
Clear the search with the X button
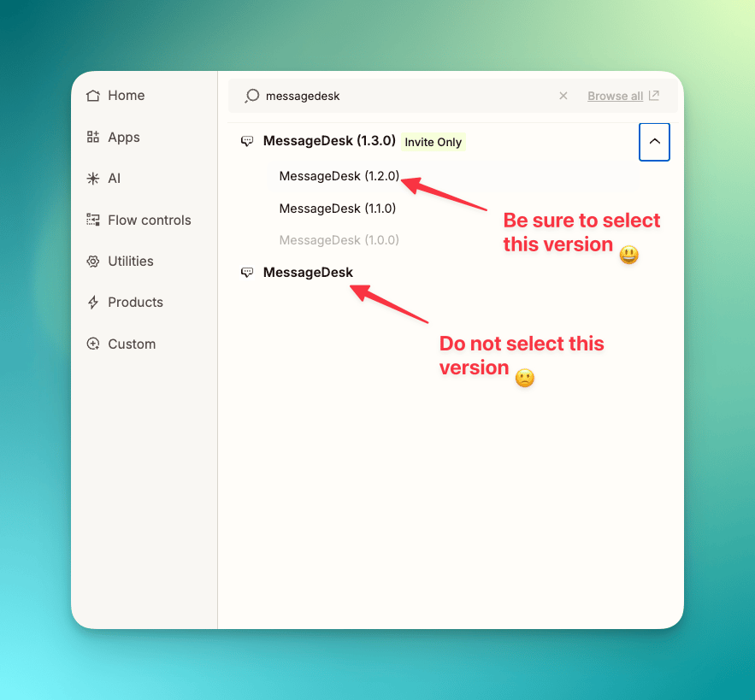(x=563, y=96)
